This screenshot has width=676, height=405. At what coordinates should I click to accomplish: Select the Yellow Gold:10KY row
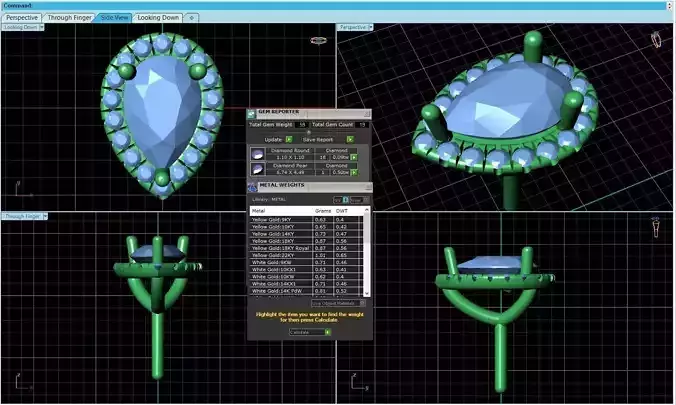[307, 226]
